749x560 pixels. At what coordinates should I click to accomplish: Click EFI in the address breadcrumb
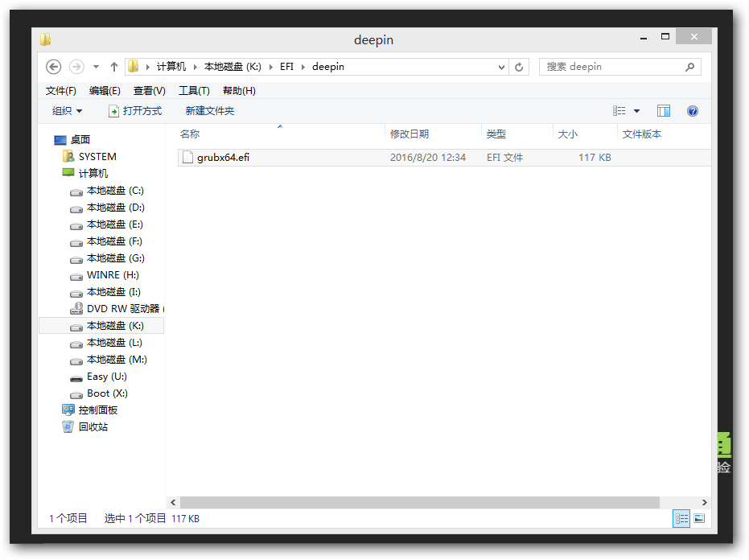click(x=286, y=67)
